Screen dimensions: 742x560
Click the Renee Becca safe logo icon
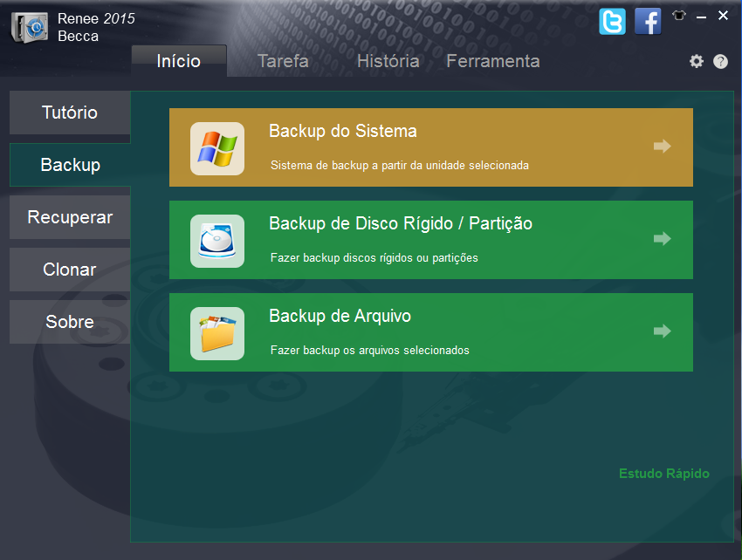click(x=30, y=27)
